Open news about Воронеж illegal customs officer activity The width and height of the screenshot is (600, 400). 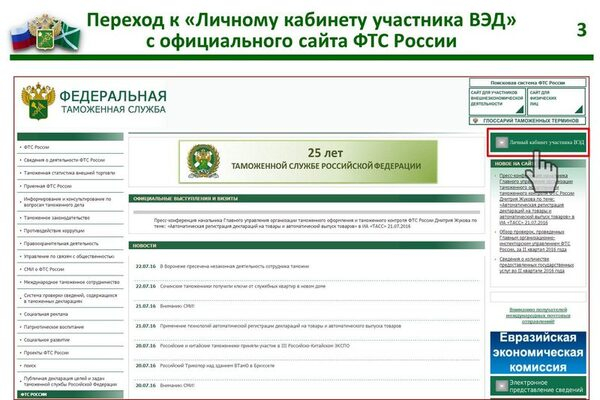pyautogui.click(x=234, y=266)
